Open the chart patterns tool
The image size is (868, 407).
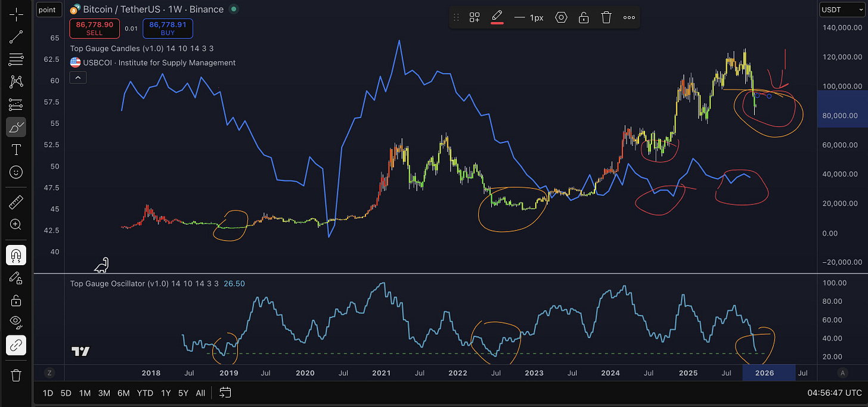click(16, 81)
